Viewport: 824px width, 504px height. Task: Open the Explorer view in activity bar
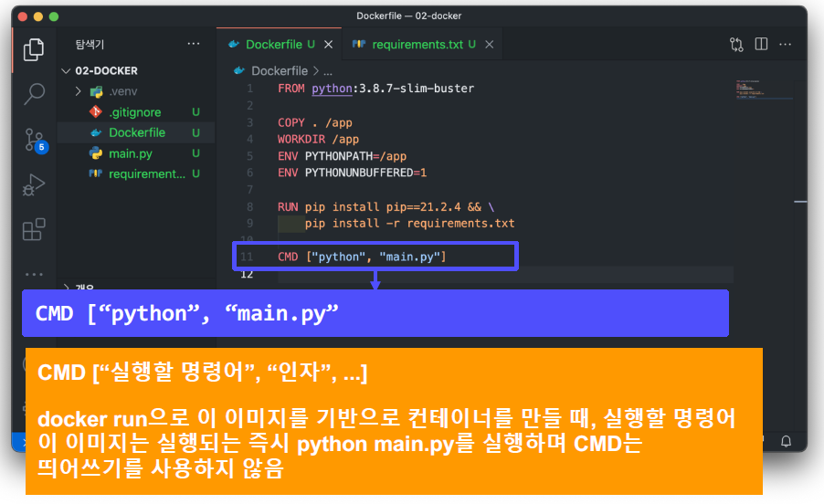(34, 49)
